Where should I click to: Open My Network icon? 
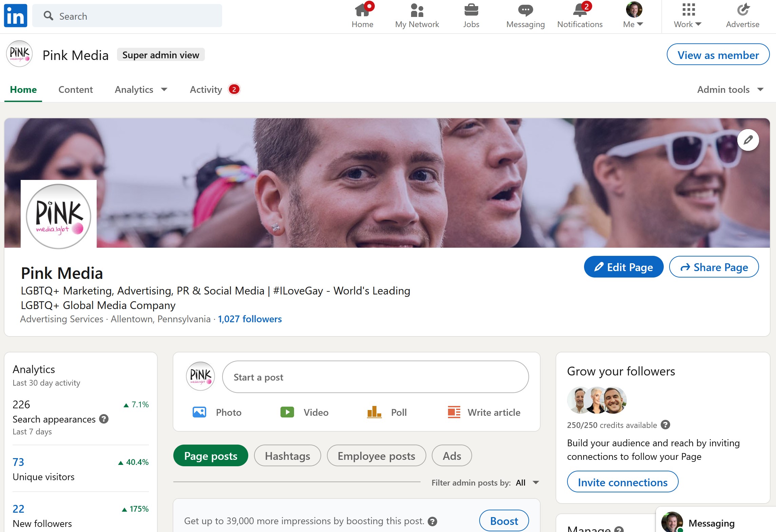click(417, 10)
